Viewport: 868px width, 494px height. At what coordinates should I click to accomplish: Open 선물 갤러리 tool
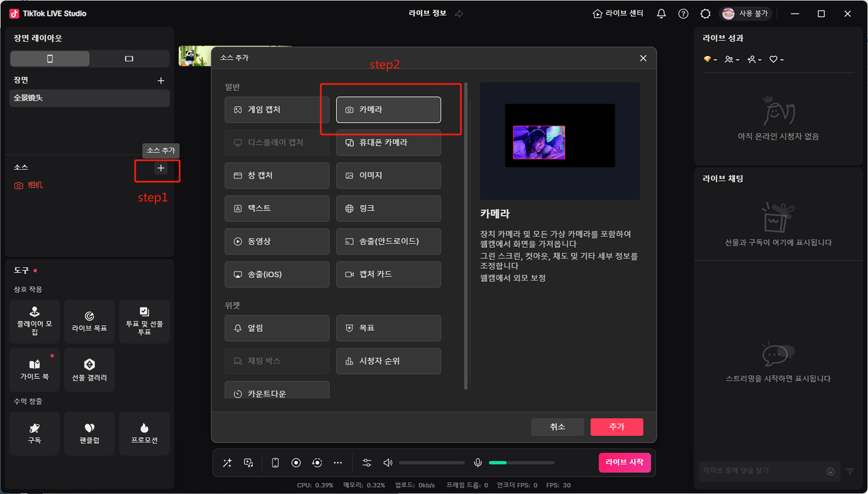pos(89,370)
